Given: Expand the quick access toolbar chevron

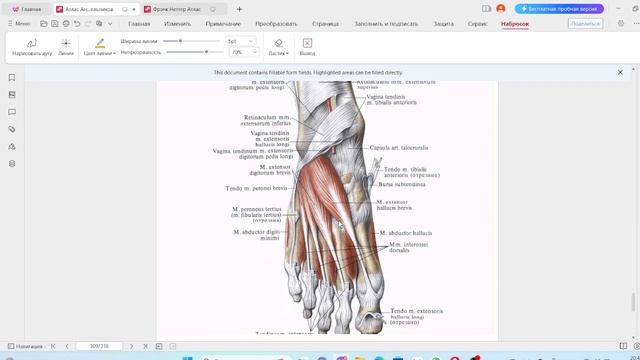Looking at the screenshot, I should tap(110, 24).
